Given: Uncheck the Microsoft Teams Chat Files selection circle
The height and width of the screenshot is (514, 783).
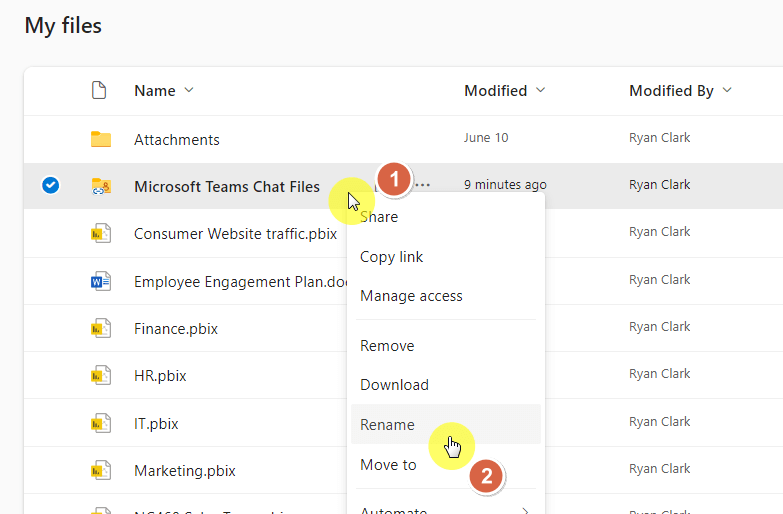Looking at the screenshot, I should [x=50, y=185].
